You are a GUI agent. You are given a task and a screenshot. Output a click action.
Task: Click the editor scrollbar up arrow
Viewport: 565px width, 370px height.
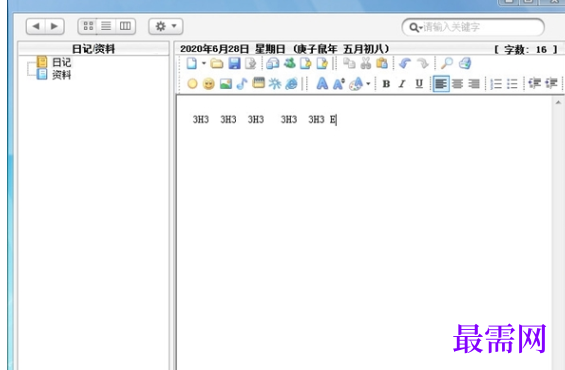(558, 103)
